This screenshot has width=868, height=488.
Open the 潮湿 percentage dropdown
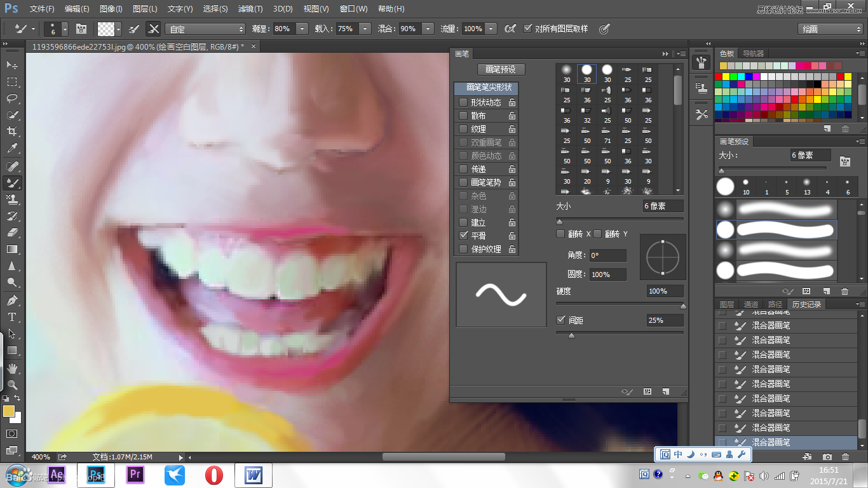(302, 29)
